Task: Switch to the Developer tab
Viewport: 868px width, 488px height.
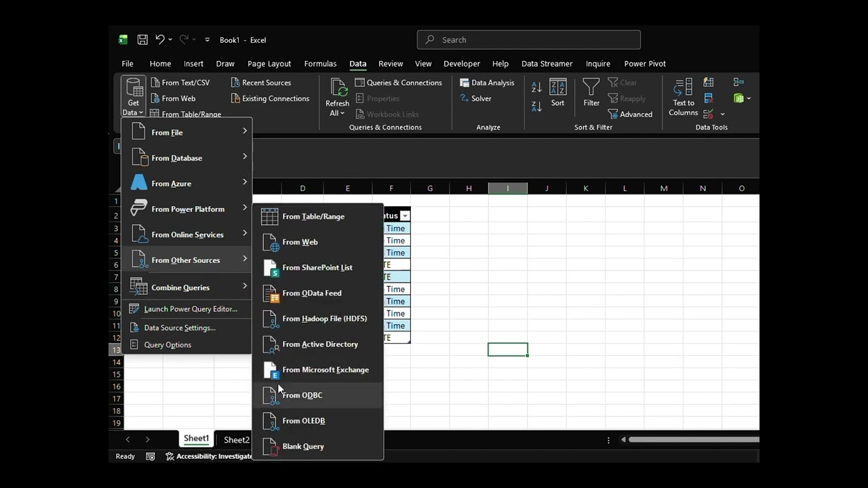Action: (x=462, y=64)
